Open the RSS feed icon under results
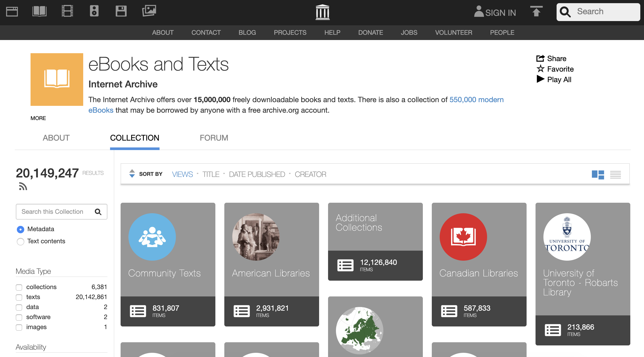Viewport: 644px width, 357px height. pos(23,186)
